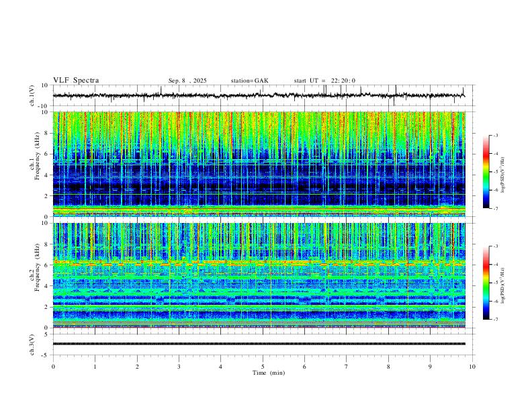
Task: Click the ch.2 spectrogram plot
Action: [x=259, y=275]
